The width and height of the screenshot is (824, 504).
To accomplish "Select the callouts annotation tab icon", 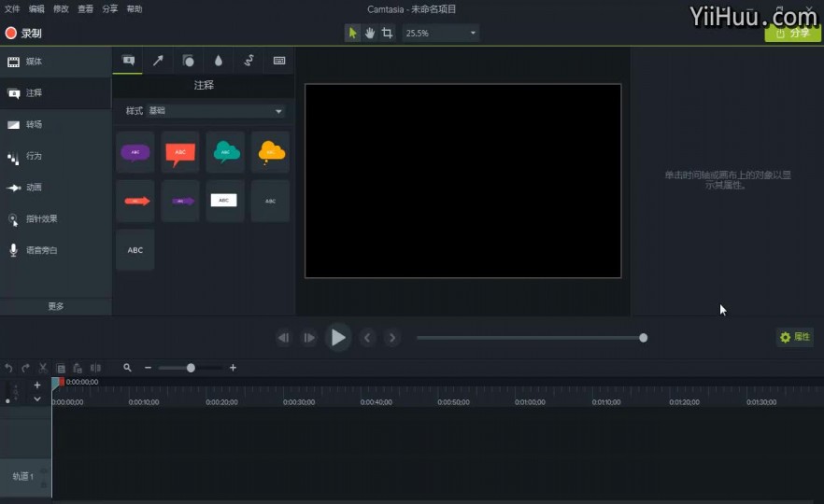I will click(x=128, y=61).
